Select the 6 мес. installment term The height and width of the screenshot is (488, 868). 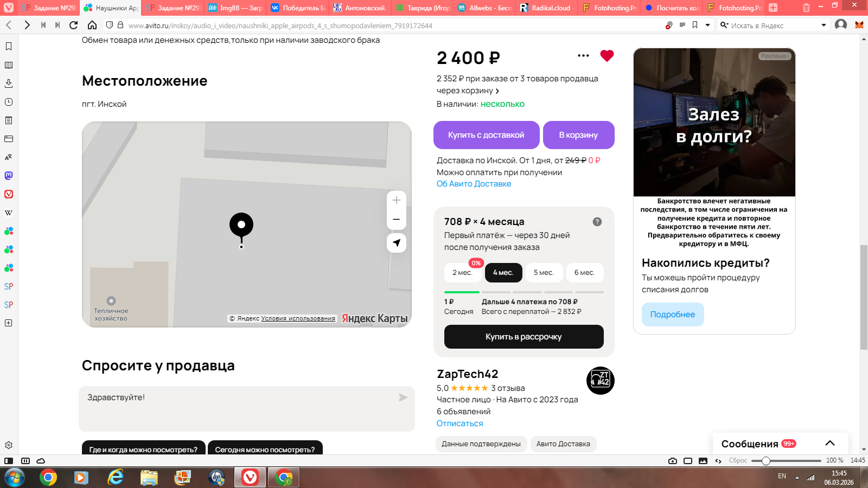[585, 273]
